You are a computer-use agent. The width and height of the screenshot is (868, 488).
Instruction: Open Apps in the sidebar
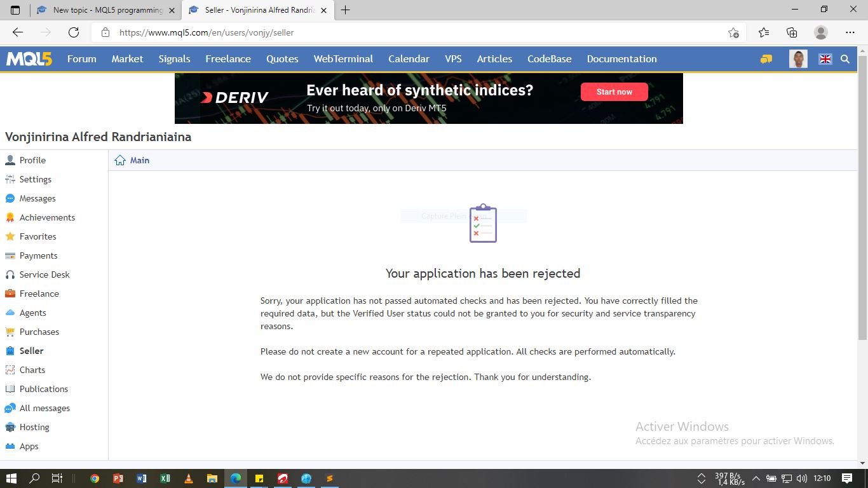pyautogui.click(x=22, y=446)
